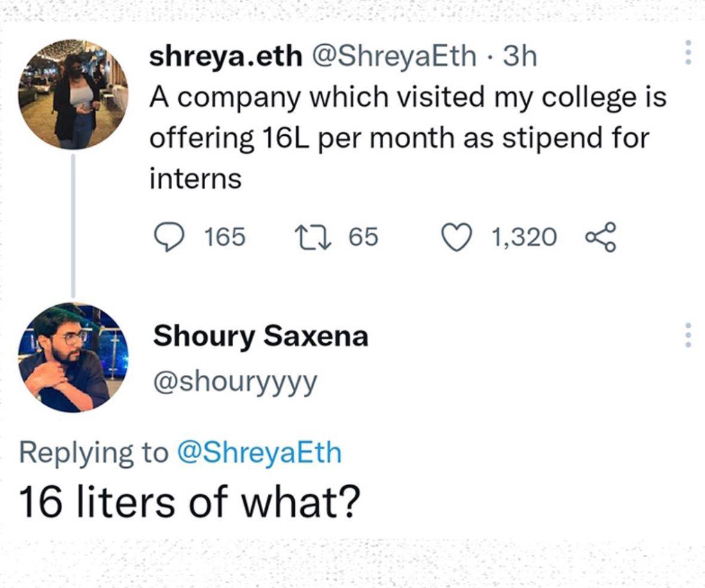Open shreya.eth's profile picture

click(x=74, y=96)
